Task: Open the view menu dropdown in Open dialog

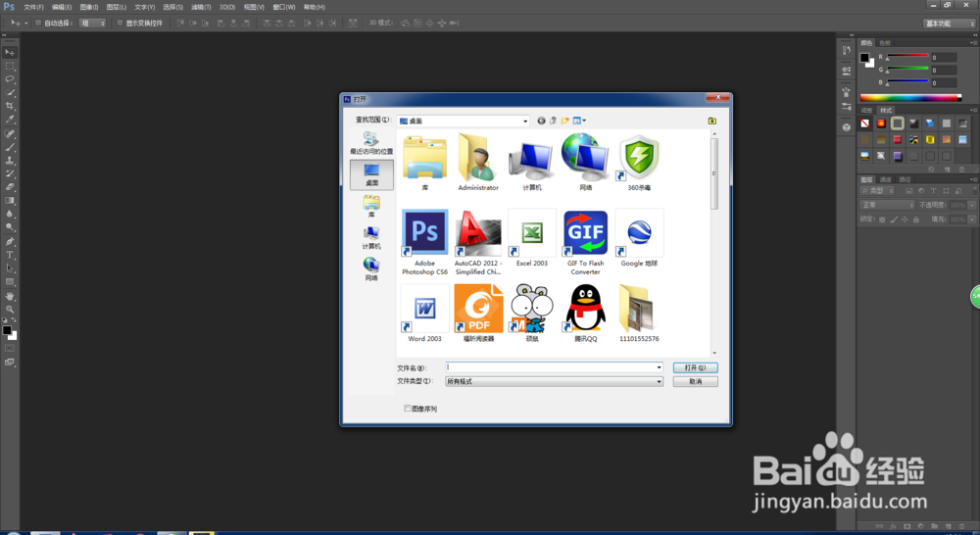Action: 579,121
